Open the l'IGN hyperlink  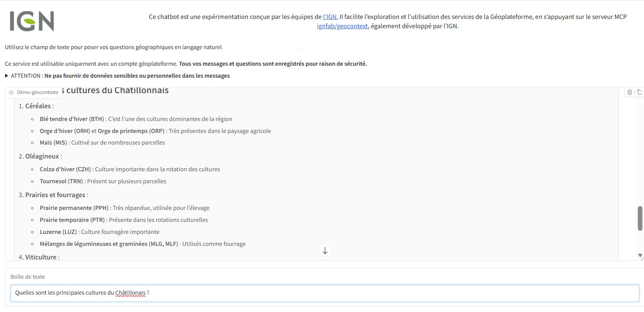(x=330, y=17)
